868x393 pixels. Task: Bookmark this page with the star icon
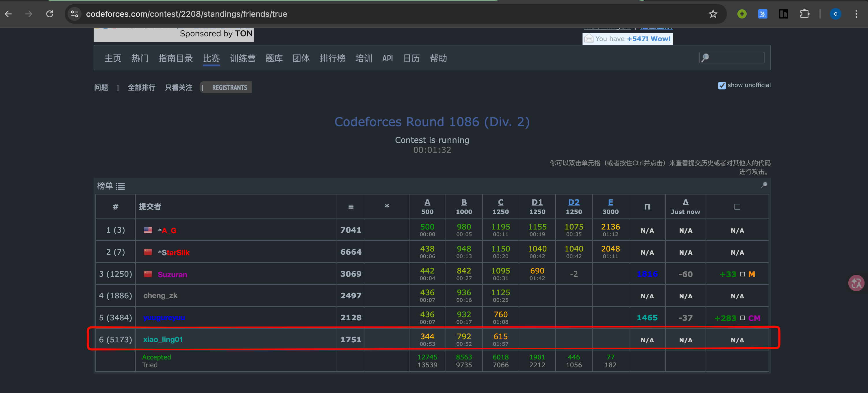713,14
